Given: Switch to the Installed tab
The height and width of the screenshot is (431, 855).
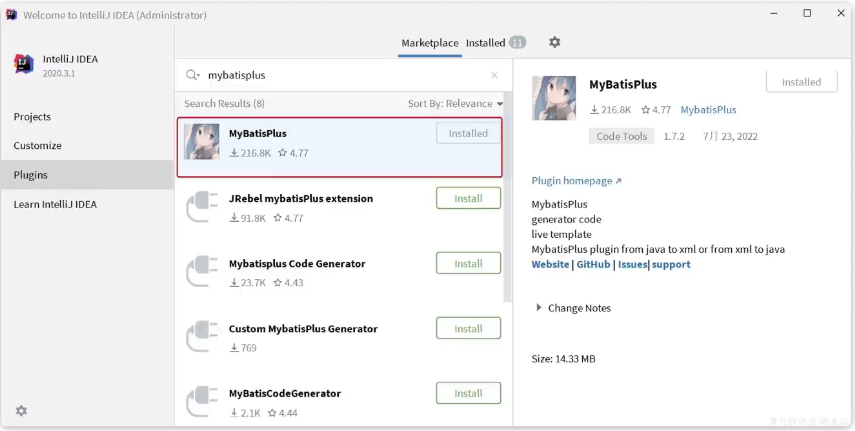Looking at the screenshot, I should [x=486, y=43].
